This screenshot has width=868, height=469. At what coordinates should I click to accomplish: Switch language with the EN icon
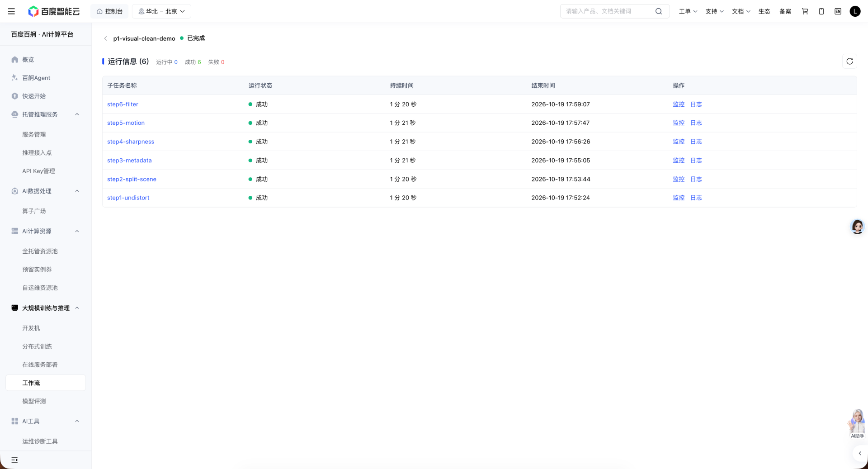(x=838, y=11)
